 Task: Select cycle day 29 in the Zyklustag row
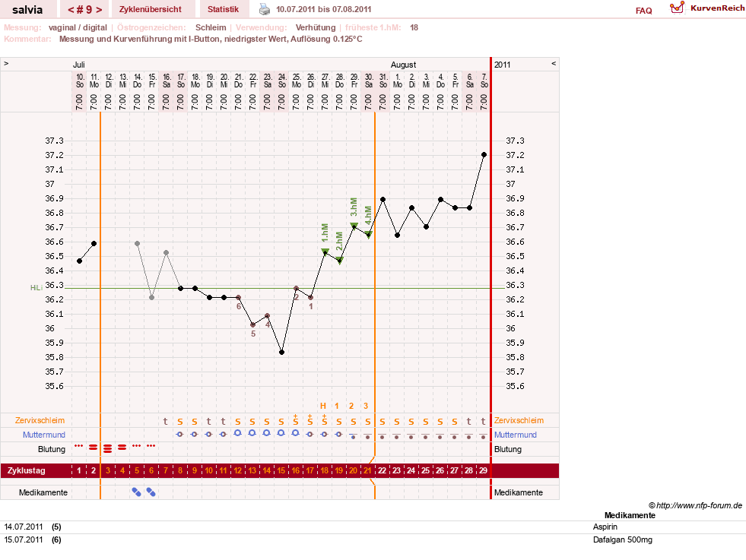[483, 470]
